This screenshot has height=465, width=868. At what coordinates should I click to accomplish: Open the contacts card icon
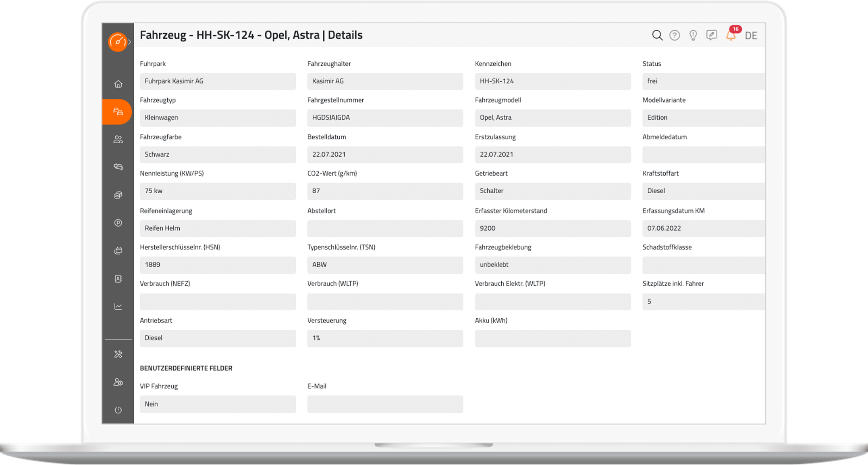pos(118,278)
